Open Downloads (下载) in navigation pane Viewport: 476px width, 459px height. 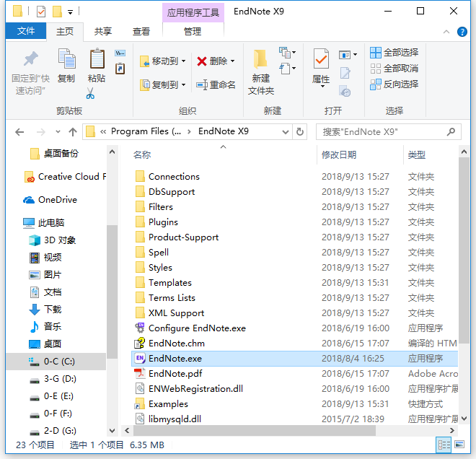(45, 309)
